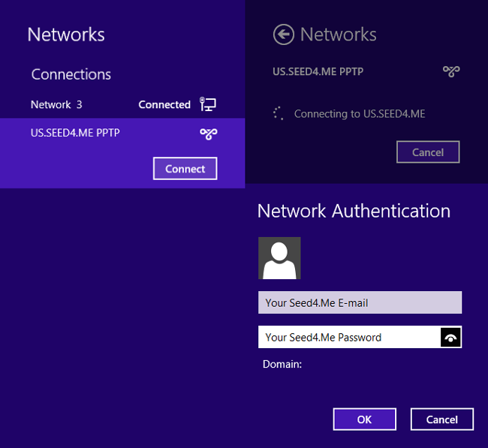Click the Network Authentication heading
The height and width of the screenshot is (448, 488).
click(x=354, y=211)
